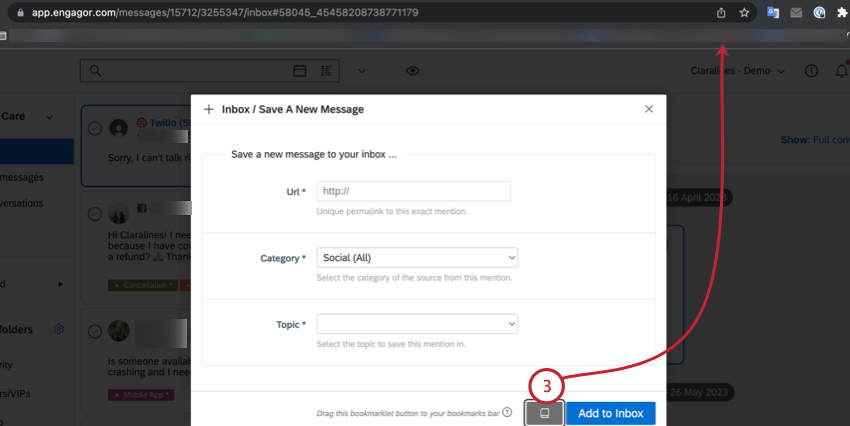Click the site lock icon in address bar

[x=21, y=12]
